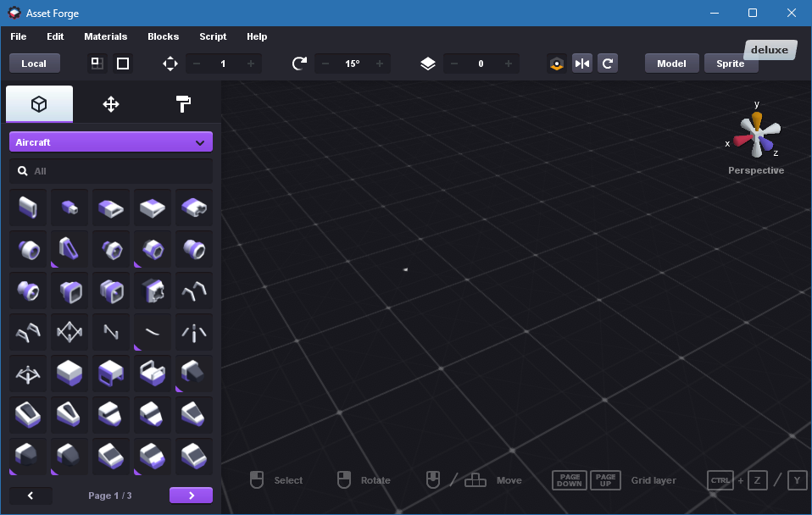This screenshot has width=812, height=515.
Task: Select the transform arrows tab
Action: click(x=111, y=104)
